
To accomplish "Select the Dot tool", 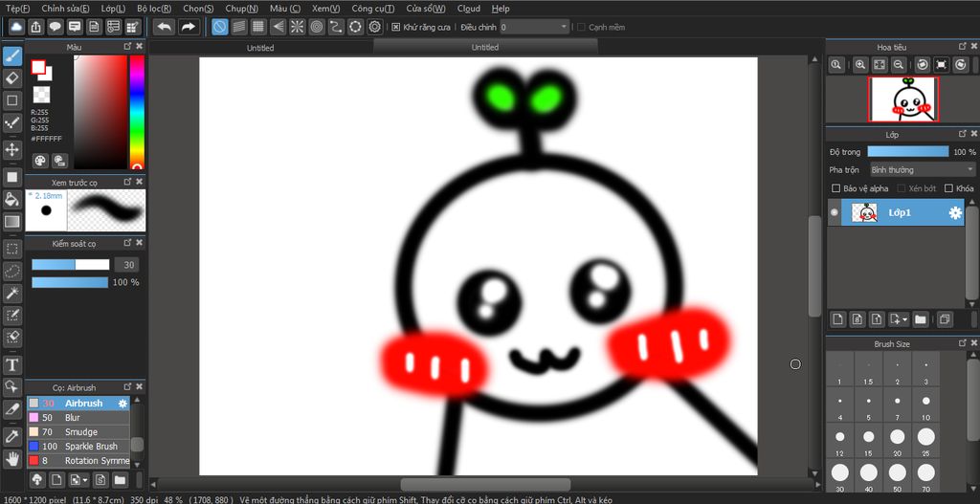I will pos(11,123).
